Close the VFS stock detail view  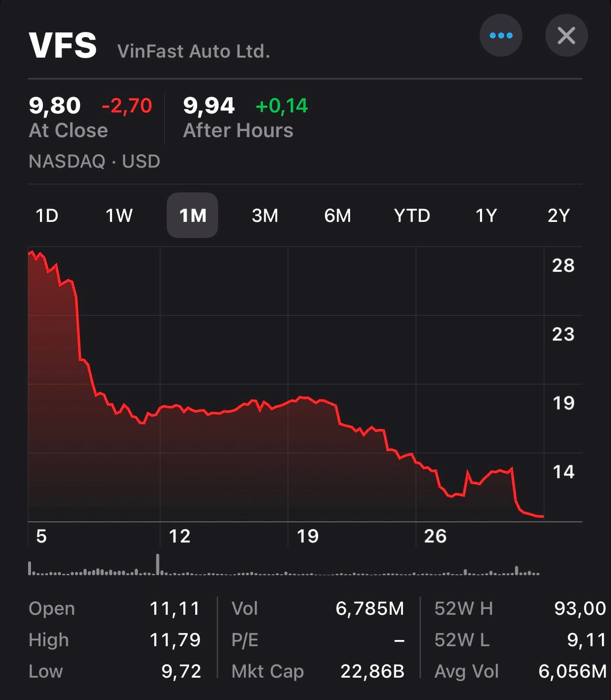click(566, 36)
